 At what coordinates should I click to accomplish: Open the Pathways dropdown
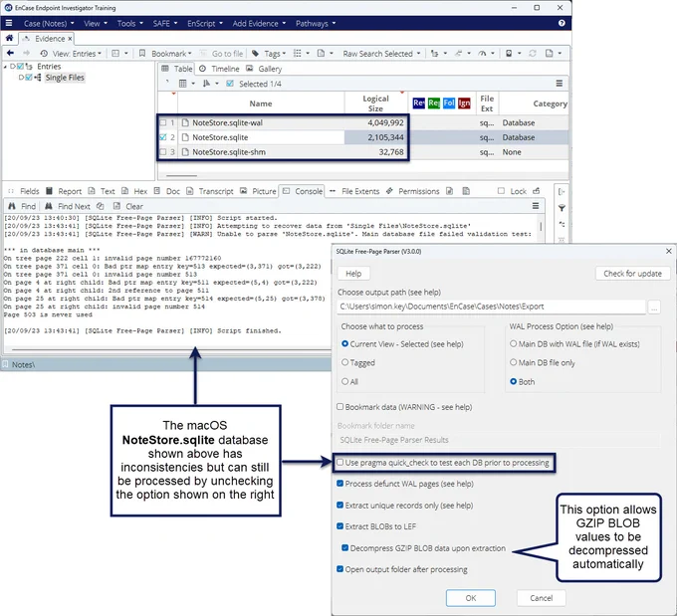coord(316,23)
